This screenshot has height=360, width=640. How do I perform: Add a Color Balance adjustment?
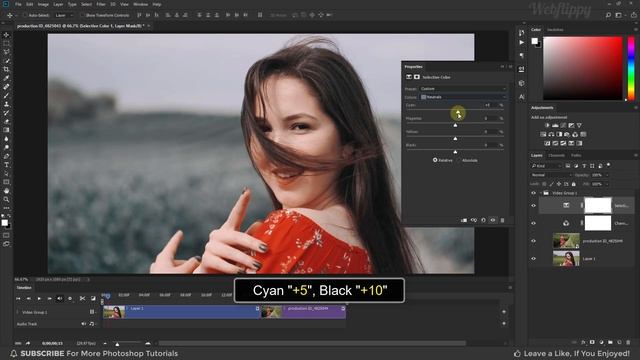551,134
